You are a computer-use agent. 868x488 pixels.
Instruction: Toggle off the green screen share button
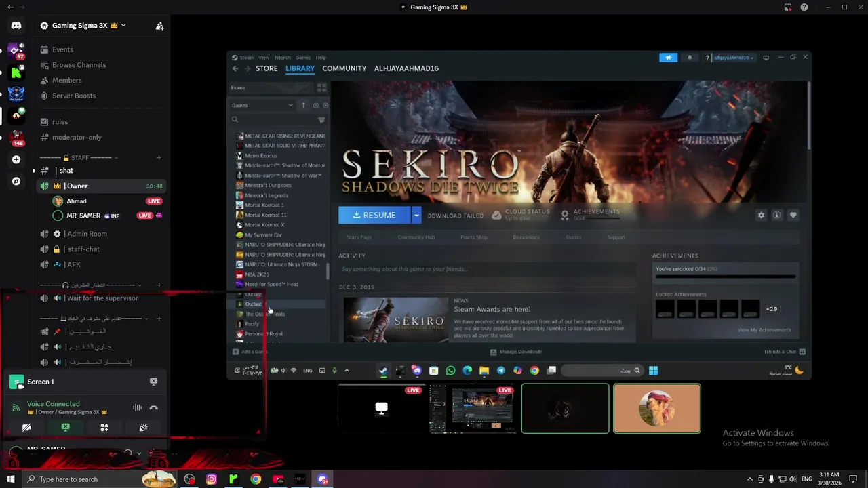[x=65, y=428]
